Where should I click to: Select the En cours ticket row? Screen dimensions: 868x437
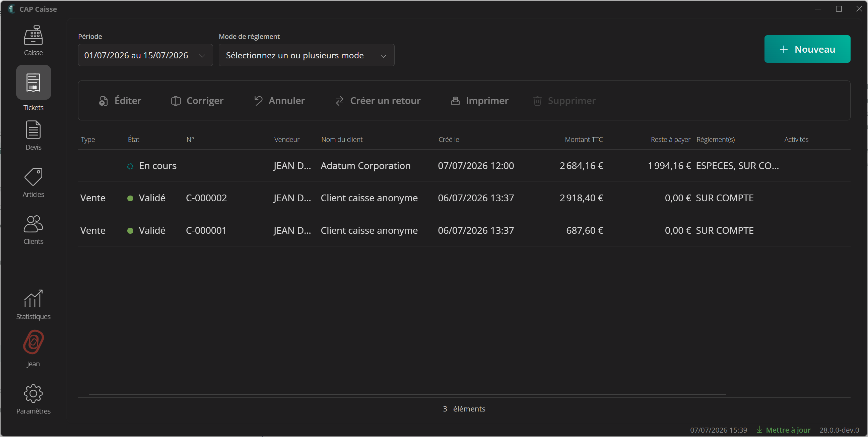[x=464, y=166]
